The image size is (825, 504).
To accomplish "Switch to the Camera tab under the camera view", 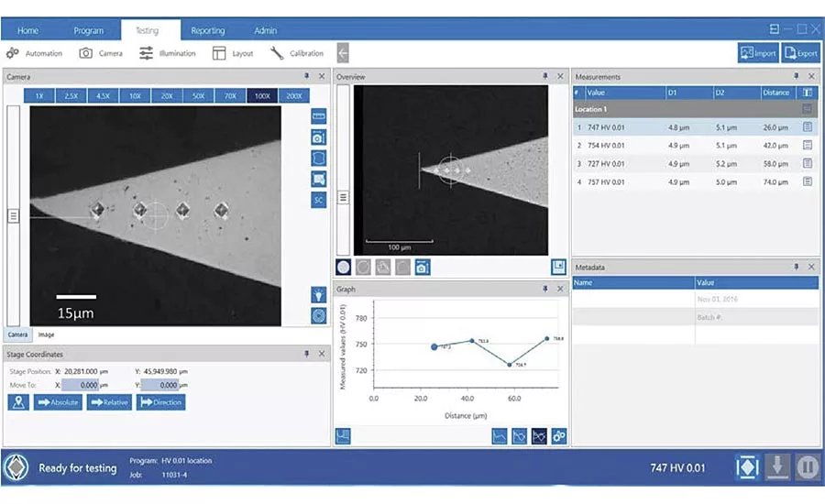I will click(18, 334).
